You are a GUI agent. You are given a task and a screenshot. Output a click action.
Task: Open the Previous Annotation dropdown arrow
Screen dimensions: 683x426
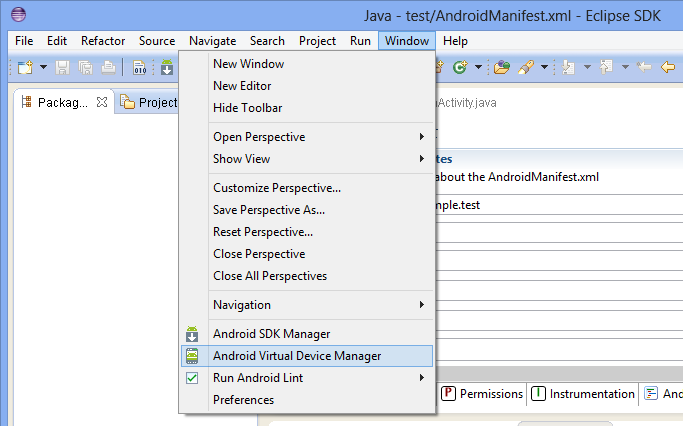click(625, 67)
